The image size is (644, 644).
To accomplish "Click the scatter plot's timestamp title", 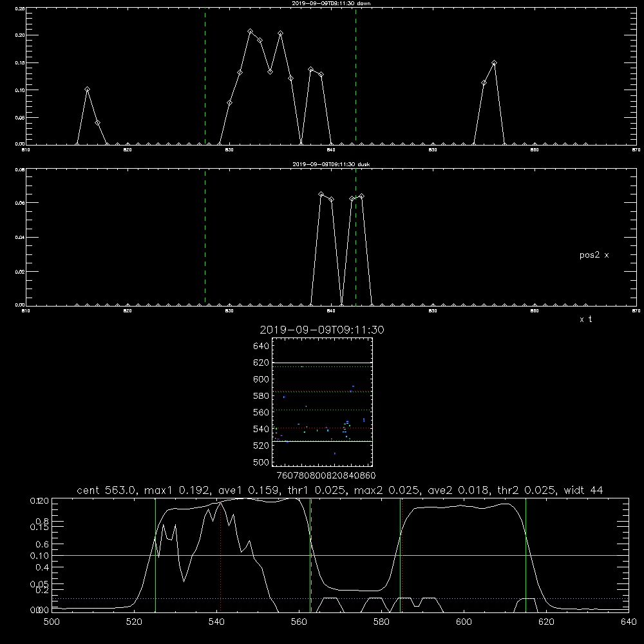I will tap(322, 330).
